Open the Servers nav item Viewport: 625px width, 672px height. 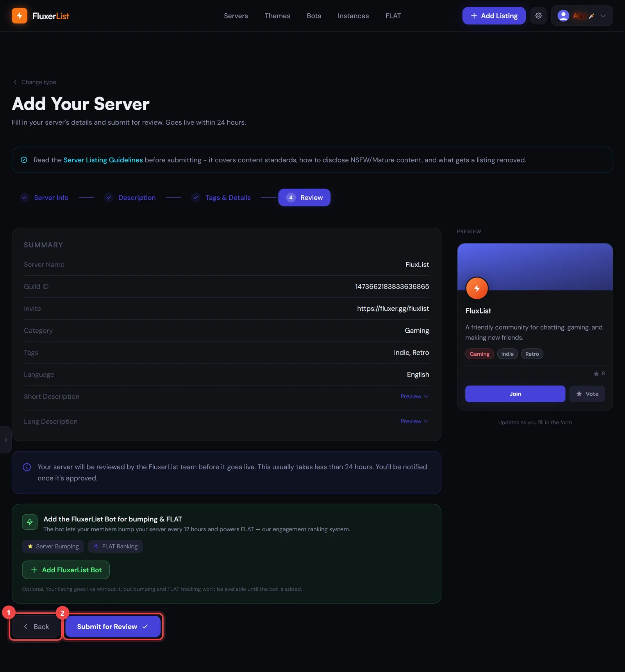coord(236,16)
